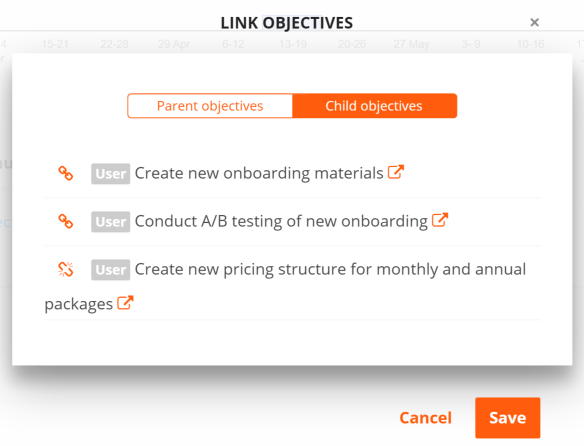The width and height of the screenshot is (584, 446).
Task: Click the 27 May timeline column header
Action: point(411,44)
